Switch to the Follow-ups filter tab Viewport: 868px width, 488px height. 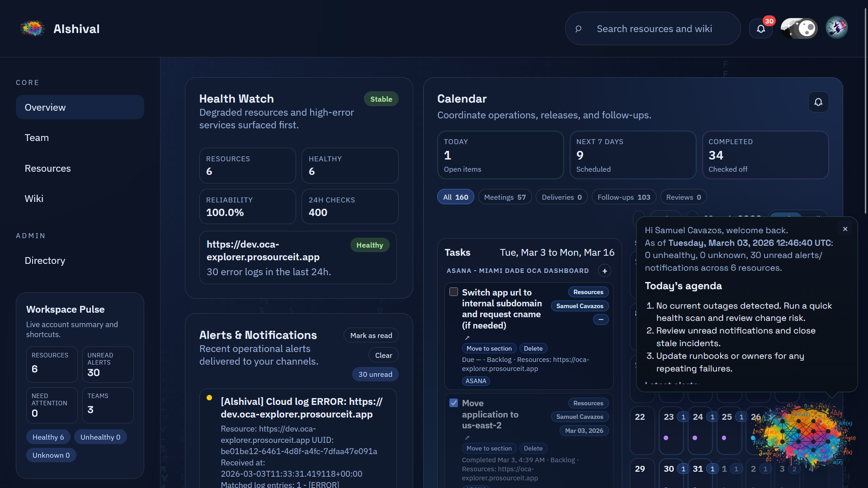(x=623, y=197)
